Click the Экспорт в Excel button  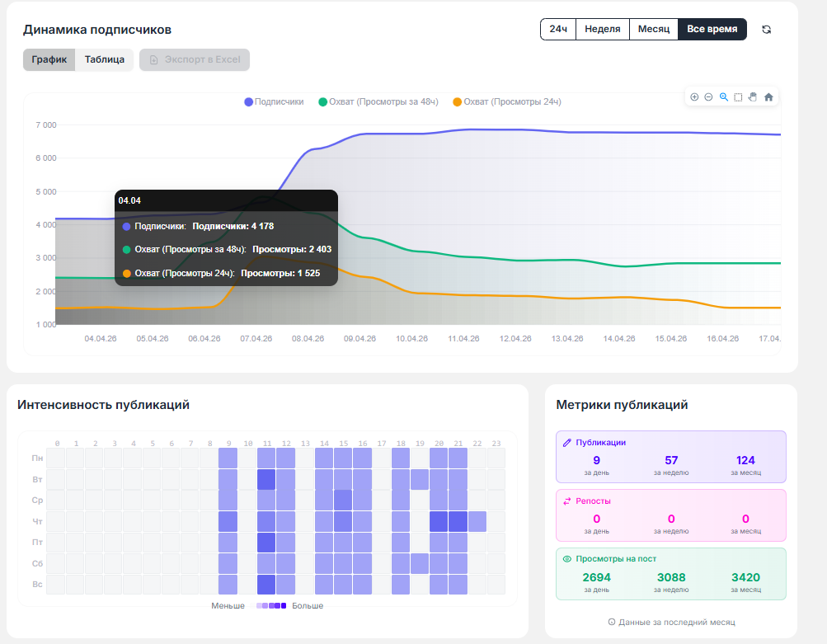point(195,60)
